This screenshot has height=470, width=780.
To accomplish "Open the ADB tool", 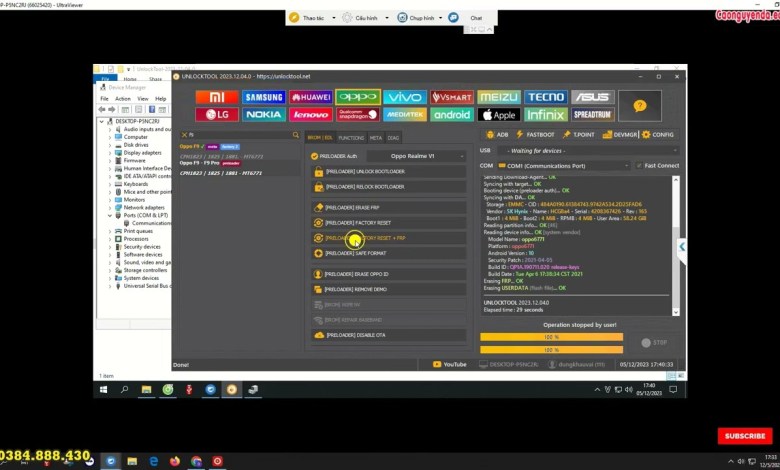I will click(x=497, y=134).
